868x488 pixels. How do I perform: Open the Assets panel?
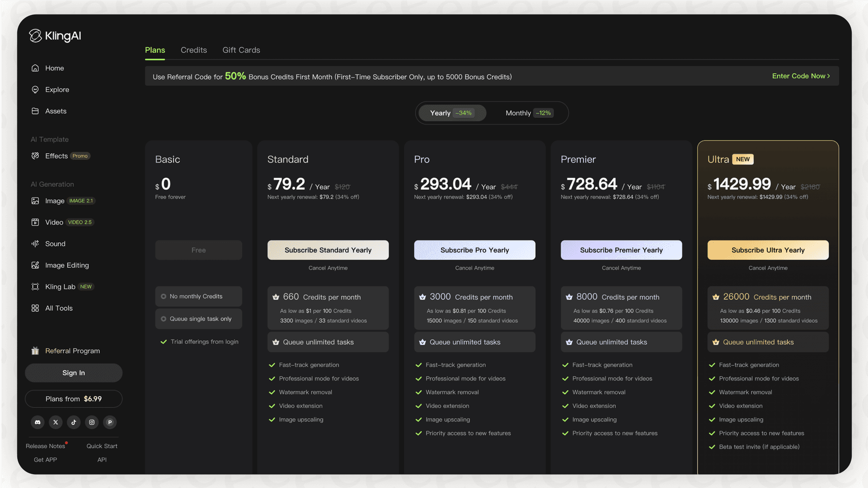pos(55,111)
